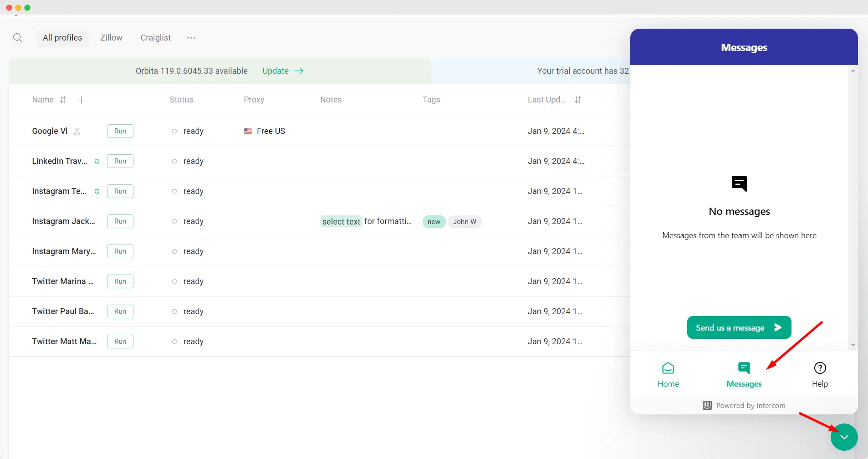Click Send us a message button
Screen dimensions: 868x459
pos(739,327)
